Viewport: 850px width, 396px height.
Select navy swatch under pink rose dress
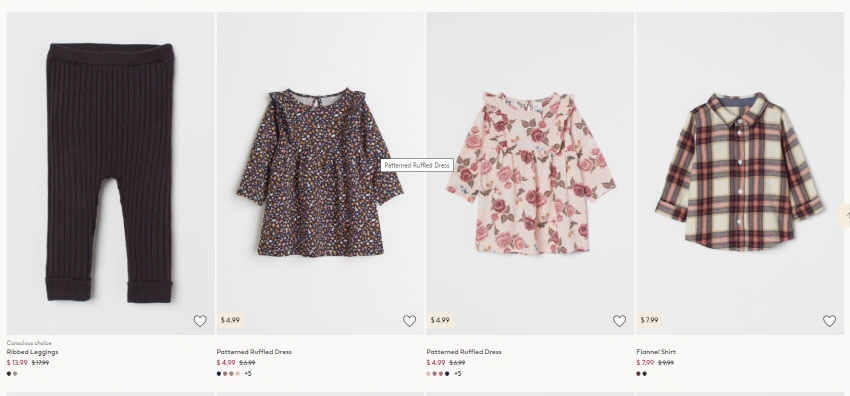(x=447, y=374)
